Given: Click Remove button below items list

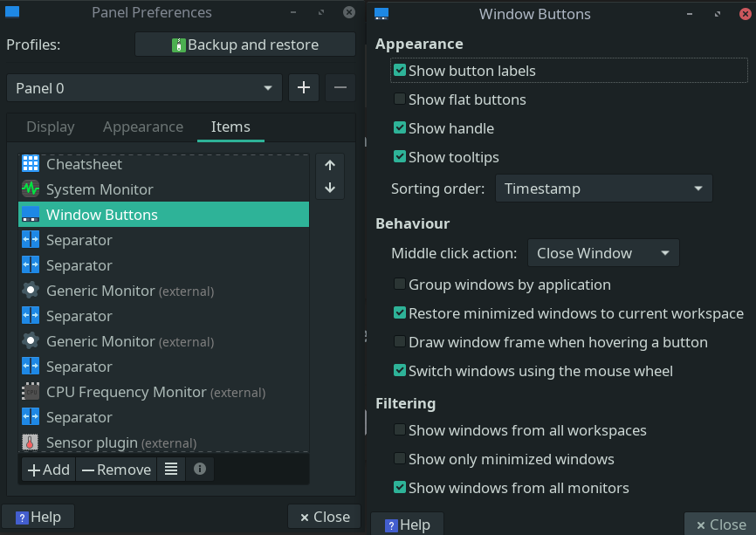Looking at the screenshot, I should tap(115, 470).
